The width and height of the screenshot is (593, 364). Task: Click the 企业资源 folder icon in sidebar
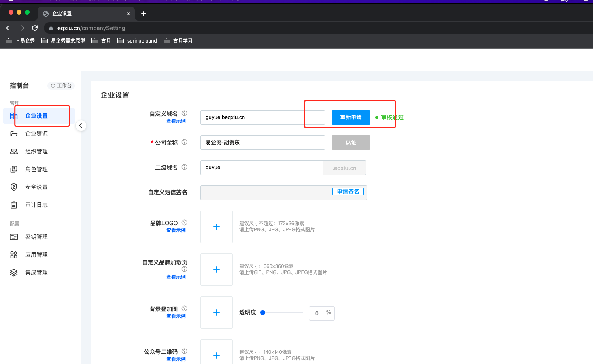tap(14, 134)
